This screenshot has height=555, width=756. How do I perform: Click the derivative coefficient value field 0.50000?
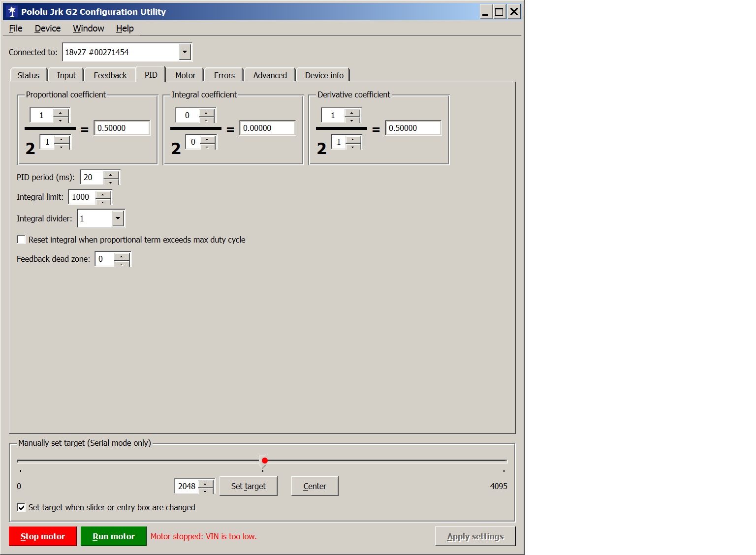click(x=413, y=128)
